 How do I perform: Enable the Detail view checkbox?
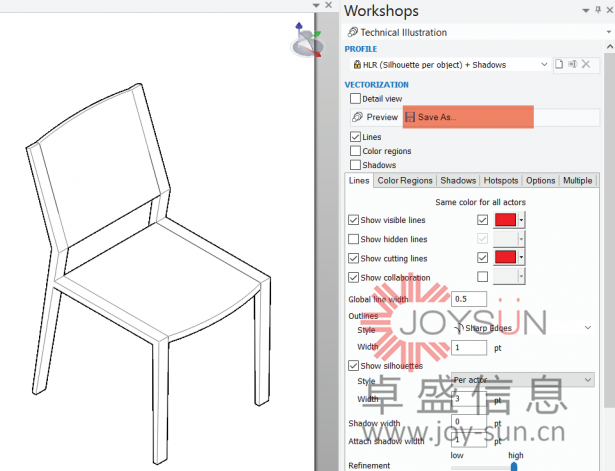(x=355, y=99)
